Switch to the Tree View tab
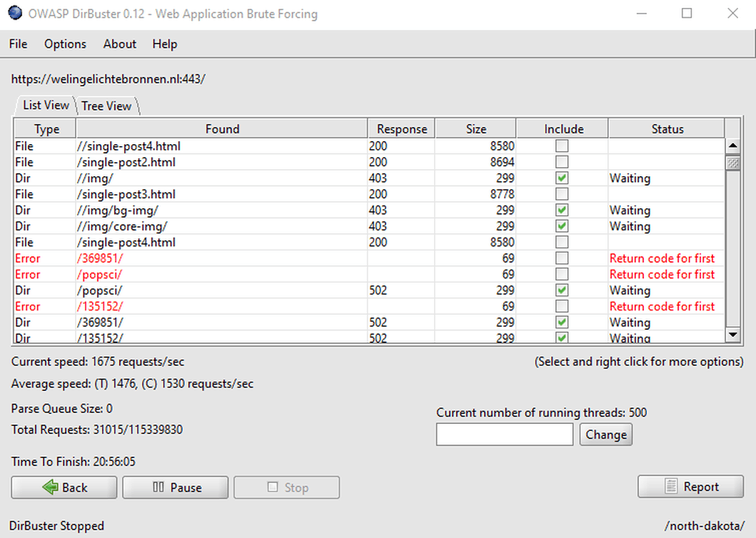Viewport: 756px width, 538px height. coord(106,106)
